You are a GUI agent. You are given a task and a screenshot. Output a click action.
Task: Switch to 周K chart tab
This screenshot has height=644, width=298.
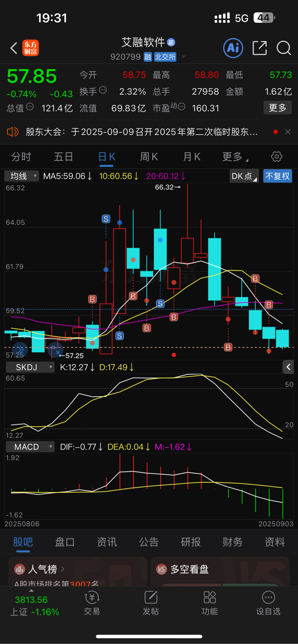149,157
